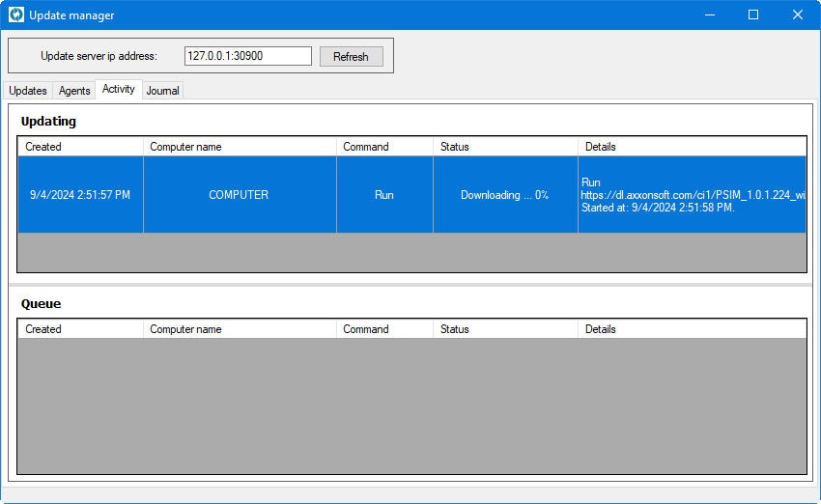Select the COMPUTER cell in Updating row
This screenshot has height=504, width=821.
[x=239, y=195]
